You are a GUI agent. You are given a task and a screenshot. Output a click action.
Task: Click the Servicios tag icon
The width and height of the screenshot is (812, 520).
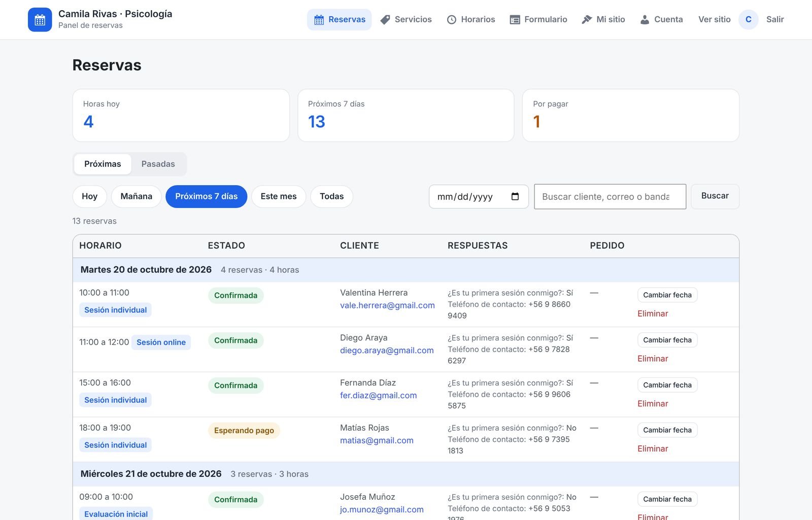point(385,20)
